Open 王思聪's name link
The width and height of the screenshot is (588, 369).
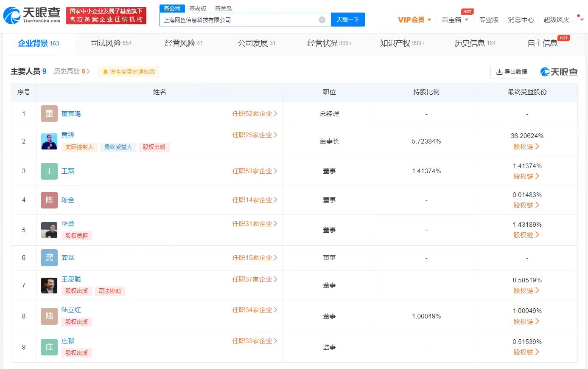click(71, 279)
